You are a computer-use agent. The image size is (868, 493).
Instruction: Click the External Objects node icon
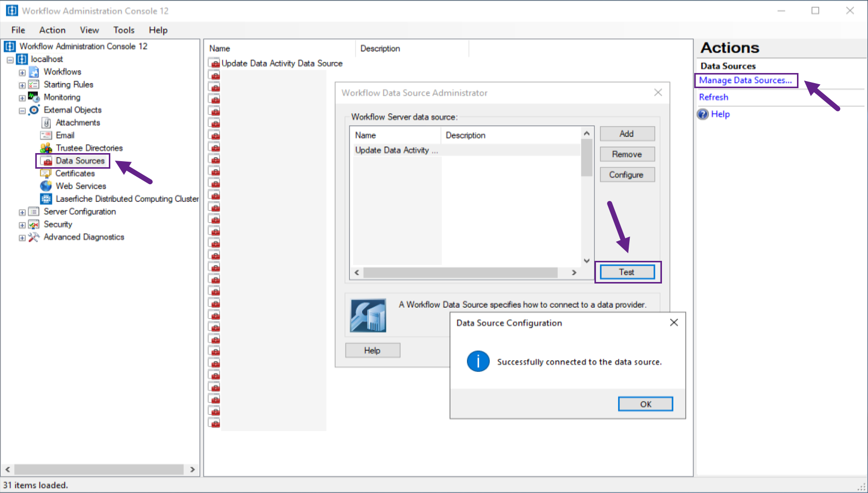[x=34, y=110]
